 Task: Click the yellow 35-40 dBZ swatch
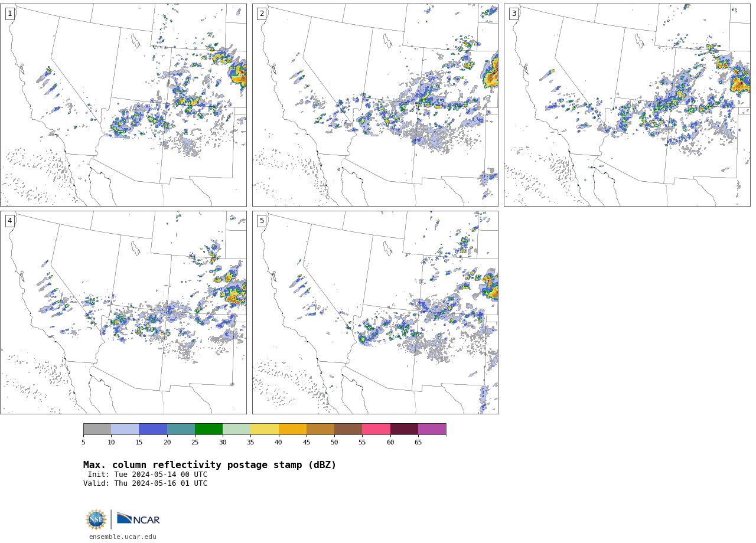point(265,429)
